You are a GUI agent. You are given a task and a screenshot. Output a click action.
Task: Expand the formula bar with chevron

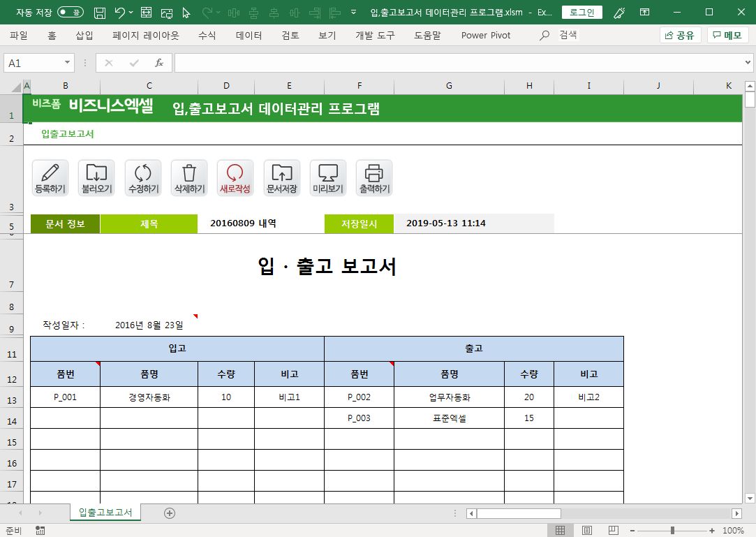(x=748, y=63)
